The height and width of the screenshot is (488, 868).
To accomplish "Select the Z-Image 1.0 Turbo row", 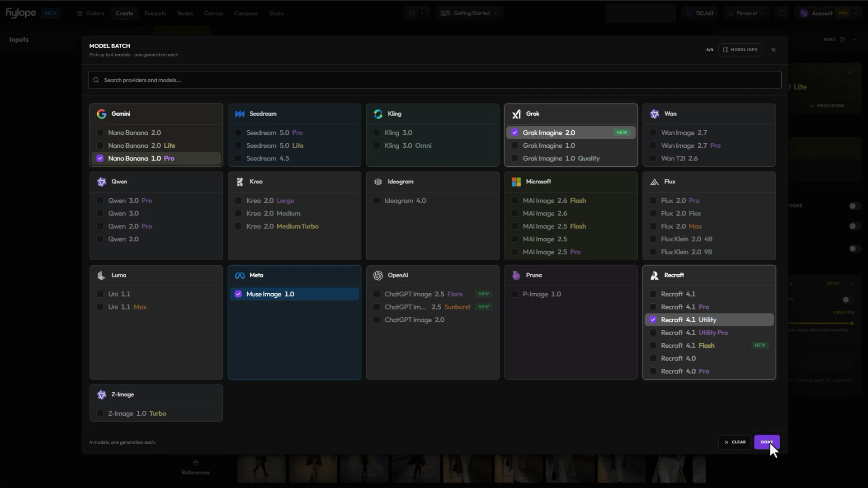I will pyautogui.click(x=156, y=413).
